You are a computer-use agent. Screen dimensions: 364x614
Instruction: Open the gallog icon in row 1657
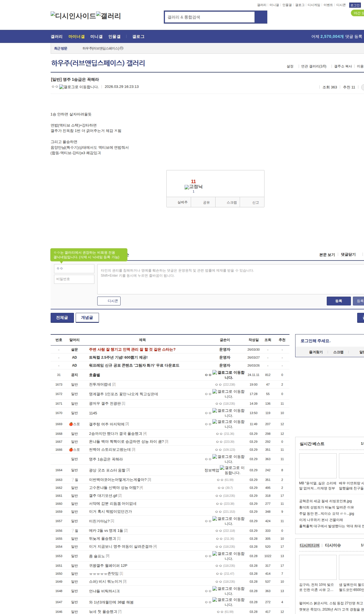click(x=229, y=521)
